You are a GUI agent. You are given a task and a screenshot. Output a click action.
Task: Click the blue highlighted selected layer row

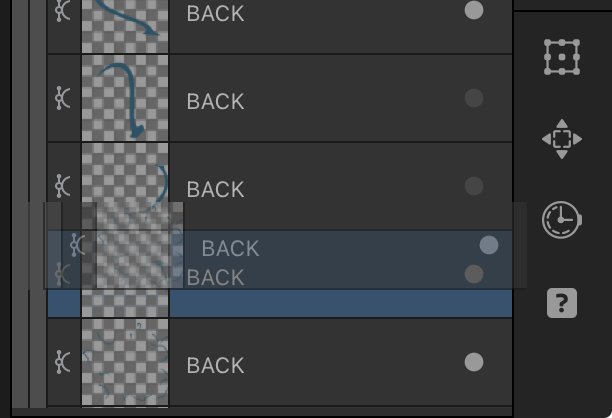(x=280, y=303)
